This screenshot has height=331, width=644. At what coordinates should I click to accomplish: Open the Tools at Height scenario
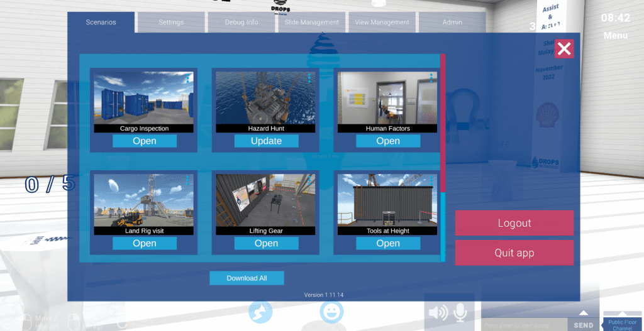point(388,243)
